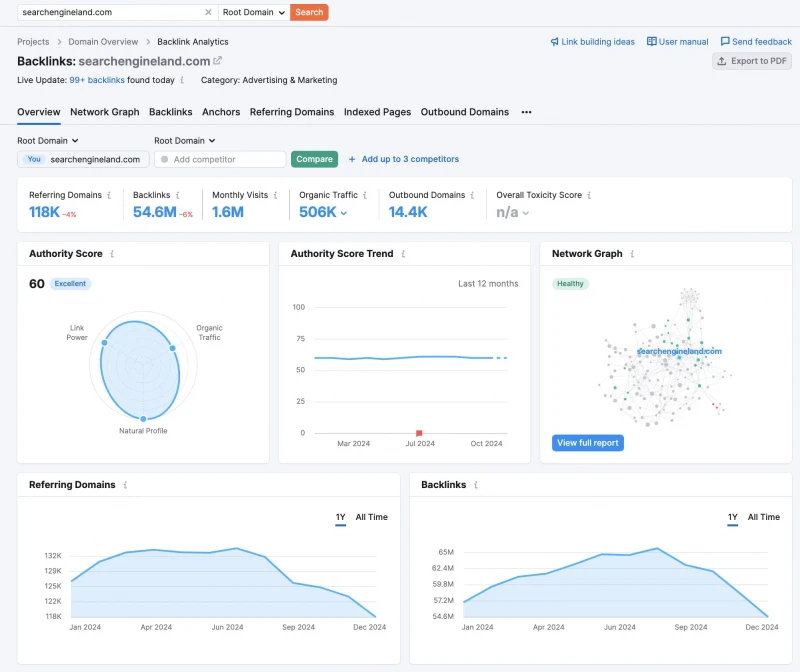800x672 pixels.
Task: Click the 1.6M Monthly Visits value
Action: coord(228,212)
